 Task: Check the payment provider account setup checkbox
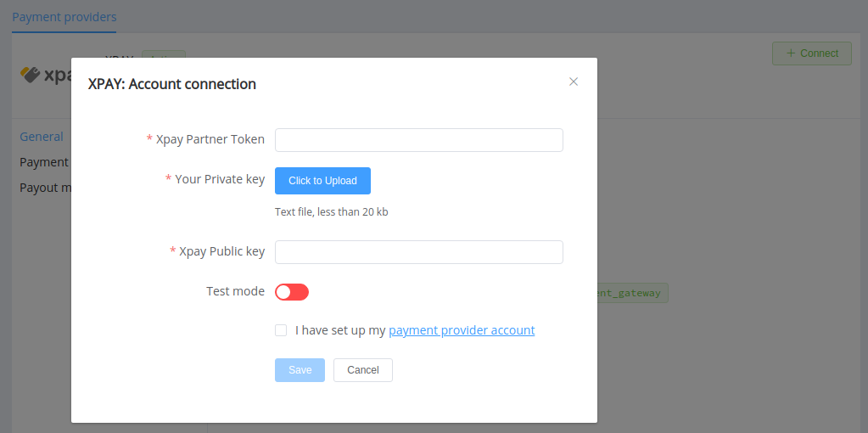pyautogui.click(x=281, y=330)
